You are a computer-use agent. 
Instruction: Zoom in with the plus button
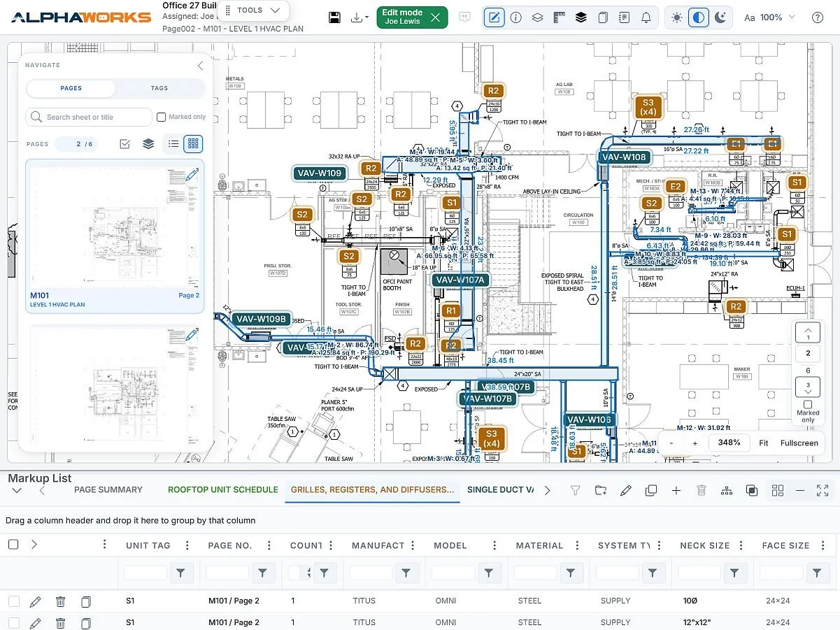695,443
